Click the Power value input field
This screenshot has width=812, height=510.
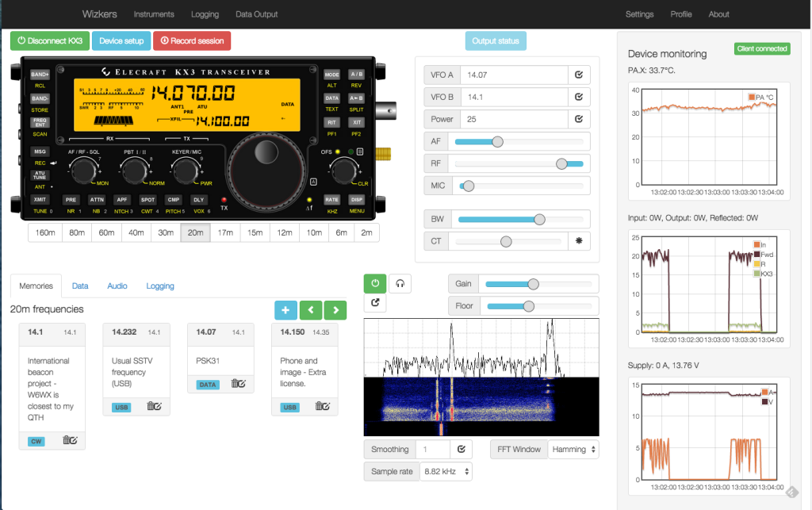pyautogui.click(x=514, y=119)
